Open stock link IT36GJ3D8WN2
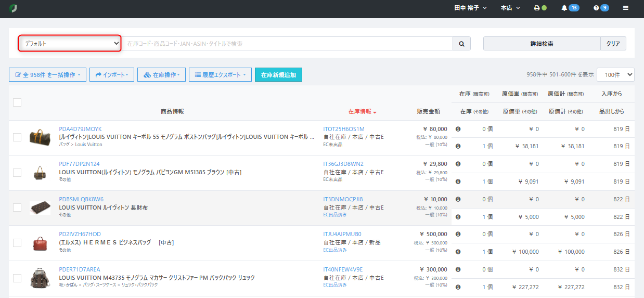 pyautogui.click(x=343, y=164)
